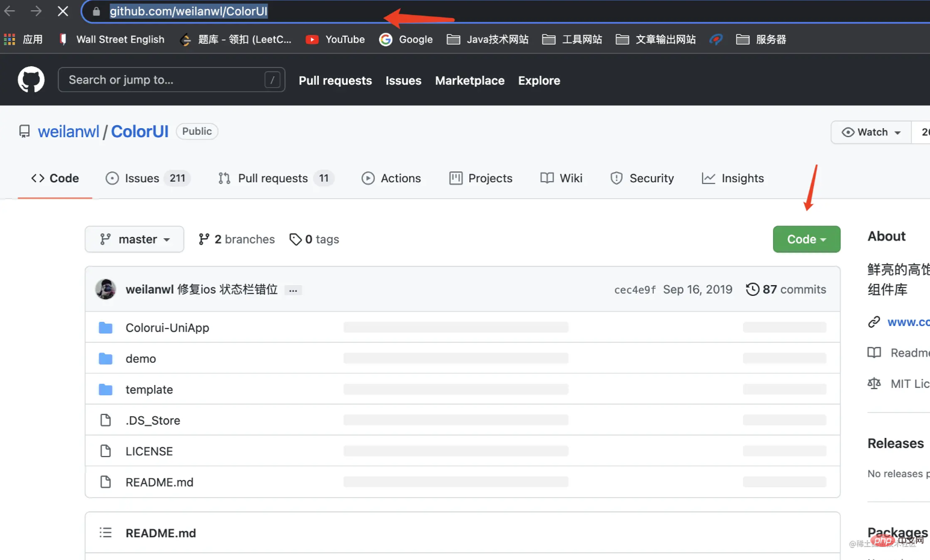Click weilanwl author name in commit row
This screenshot has height=560, width=930.
point(150,289)
